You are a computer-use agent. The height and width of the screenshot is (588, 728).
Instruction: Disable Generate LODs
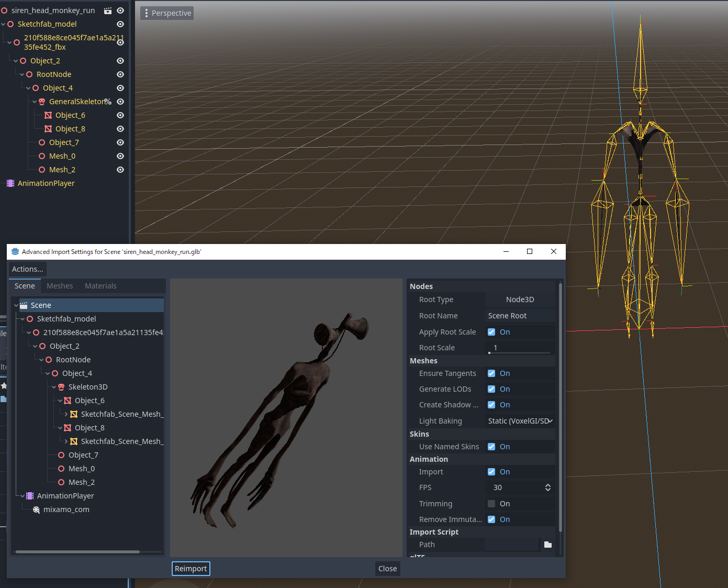click(x=491, y=389)
